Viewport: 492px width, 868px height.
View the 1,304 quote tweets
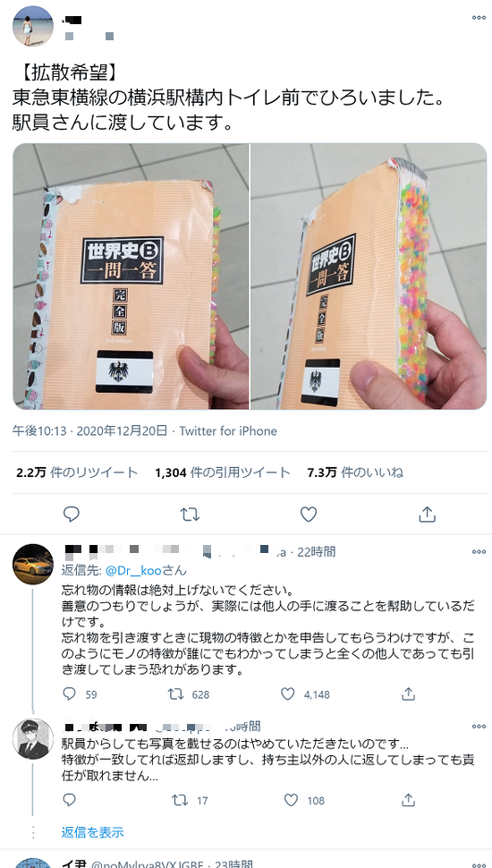223,472
